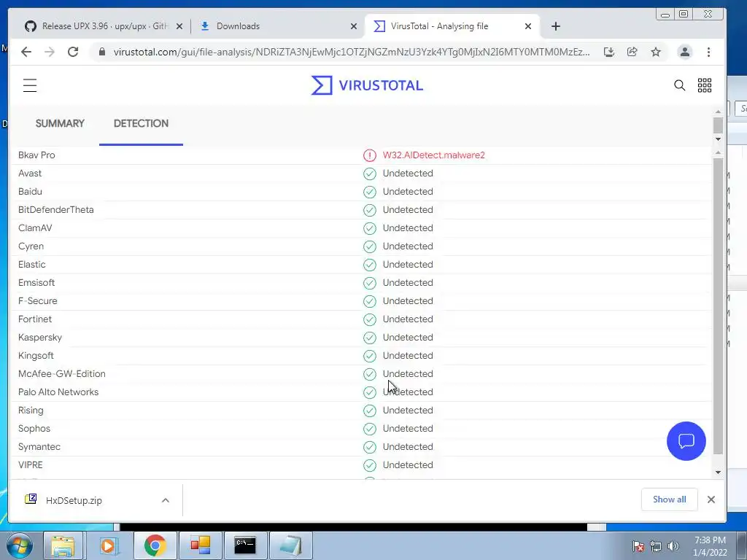Screen dimensions: 747x560
Task: Click the VirusTotal logo
Action: tap(367, 85)
